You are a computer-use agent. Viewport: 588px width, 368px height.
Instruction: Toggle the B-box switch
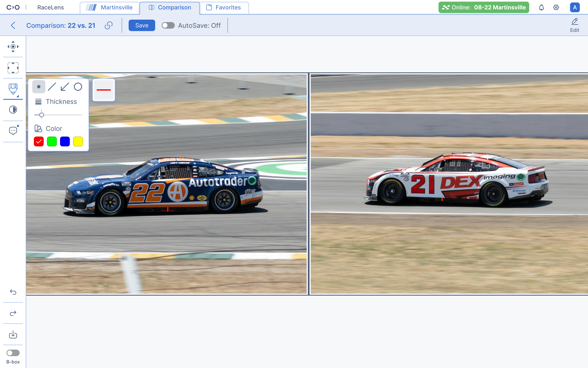(13, 353)
